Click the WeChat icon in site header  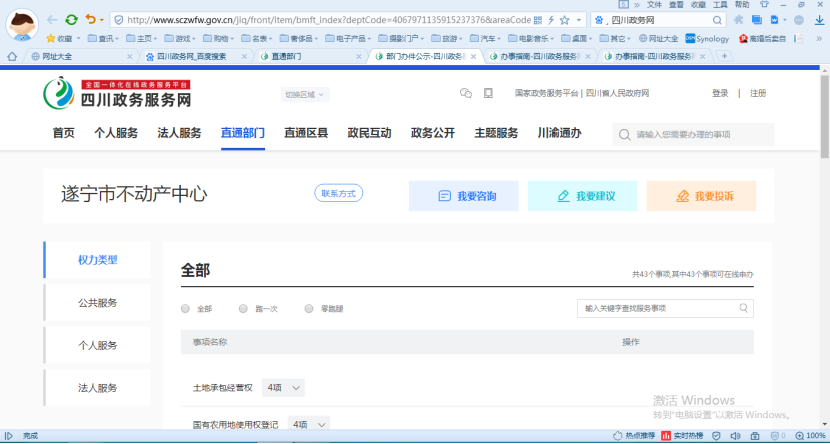tap(465, 93)
